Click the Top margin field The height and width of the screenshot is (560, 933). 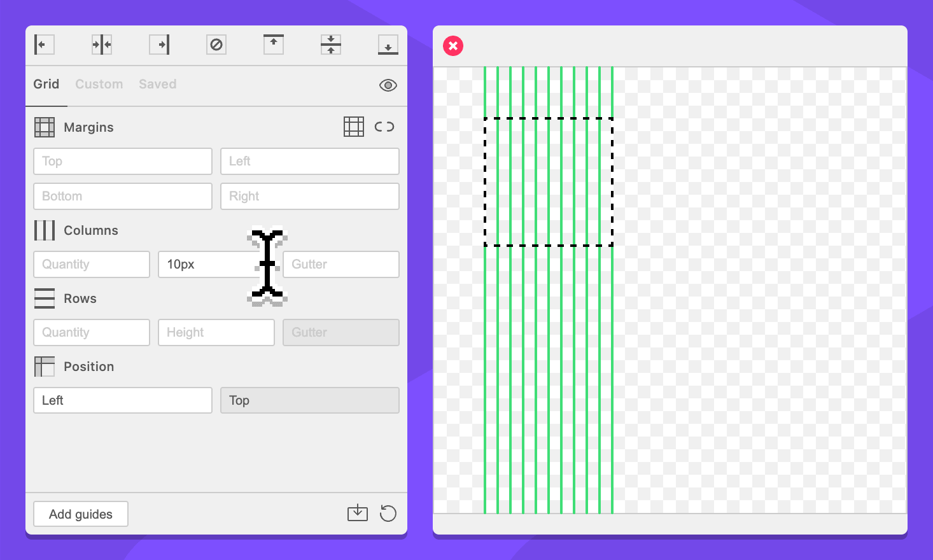pyautogui.click(x=123, y=162)
